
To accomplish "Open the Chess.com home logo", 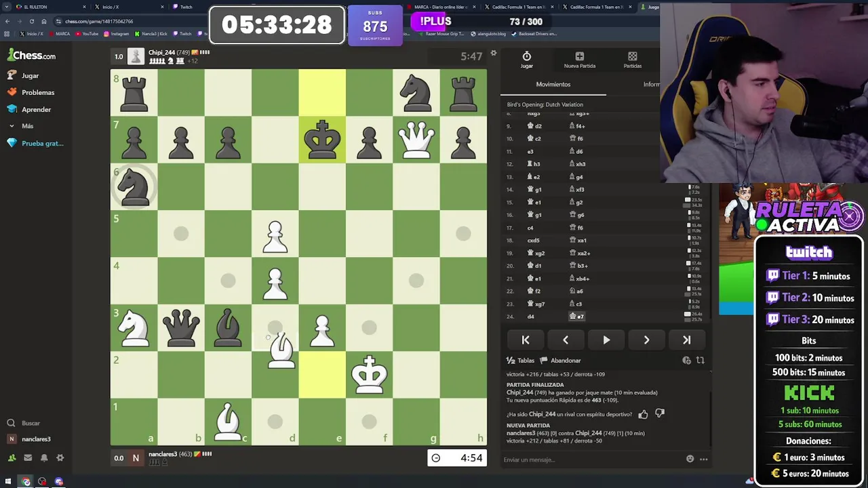I will pos(31,56).
